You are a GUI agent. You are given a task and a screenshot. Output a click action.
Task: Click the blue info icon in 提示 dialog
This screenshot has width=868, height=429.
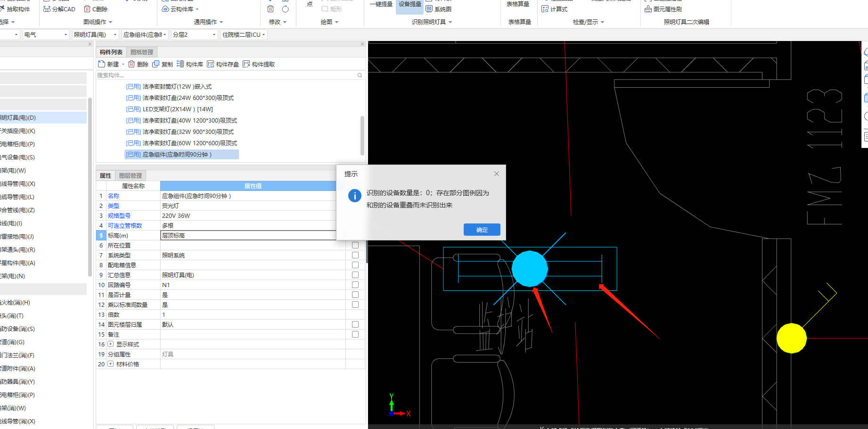[354, 195]
